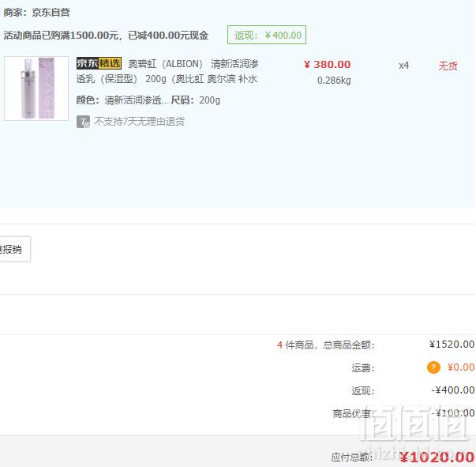
Task: Click the orange shipping fee help icon
Action: click(x=433, y=367)
